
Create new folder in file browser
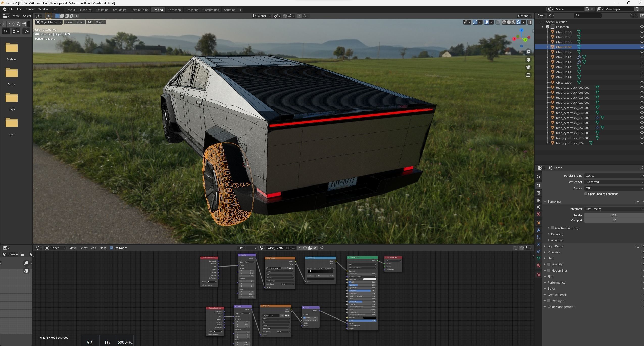pos(24,24)
